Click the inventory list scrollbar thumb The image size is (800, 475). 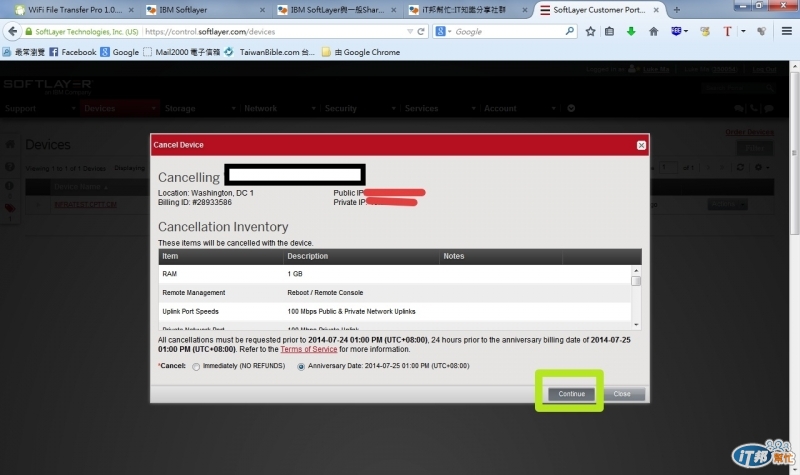636,281
